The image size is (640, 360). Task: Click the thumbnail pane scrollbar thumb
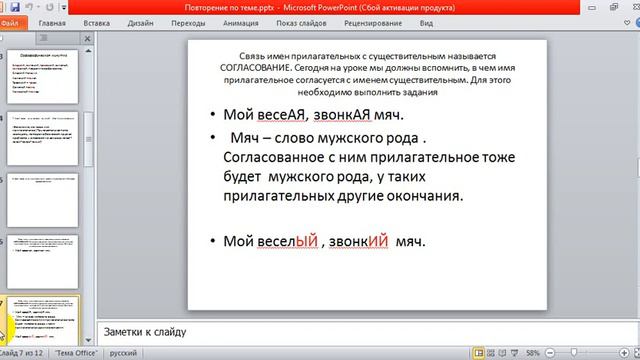pyautogui.click(x=88, y=139)
